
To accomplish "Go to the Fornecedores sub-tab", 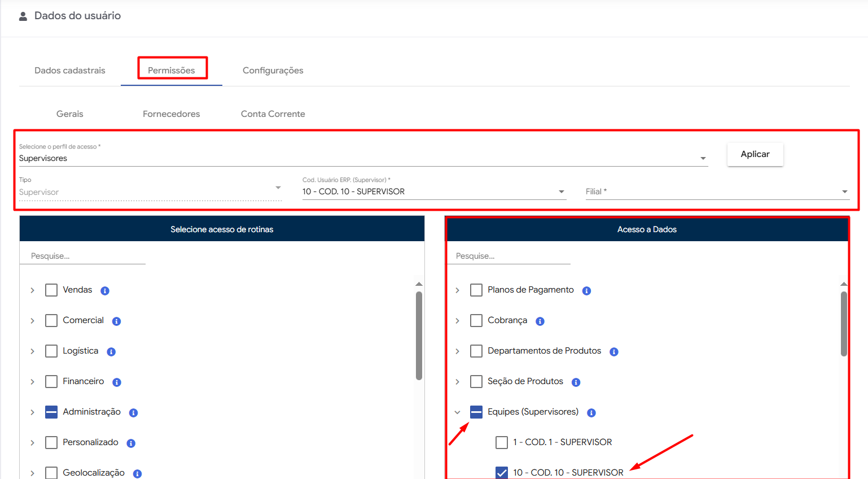I will click(172, 114).
